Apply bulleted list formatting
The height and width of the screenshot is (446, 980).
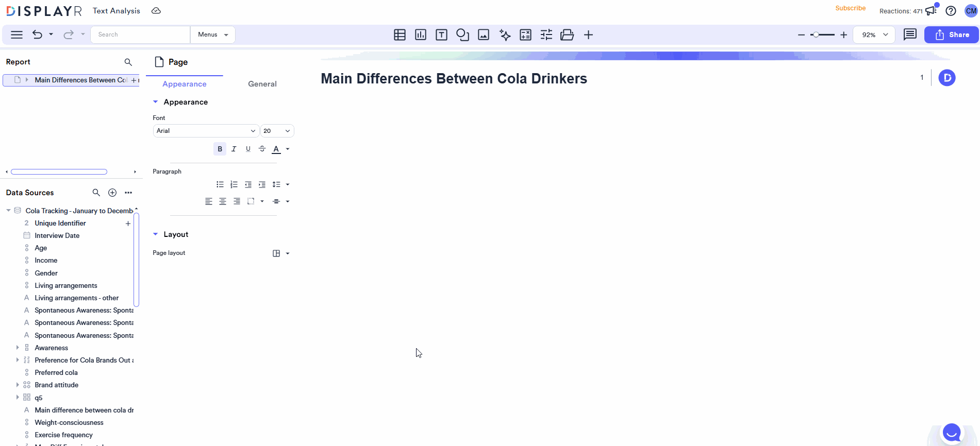pos(220,184)
